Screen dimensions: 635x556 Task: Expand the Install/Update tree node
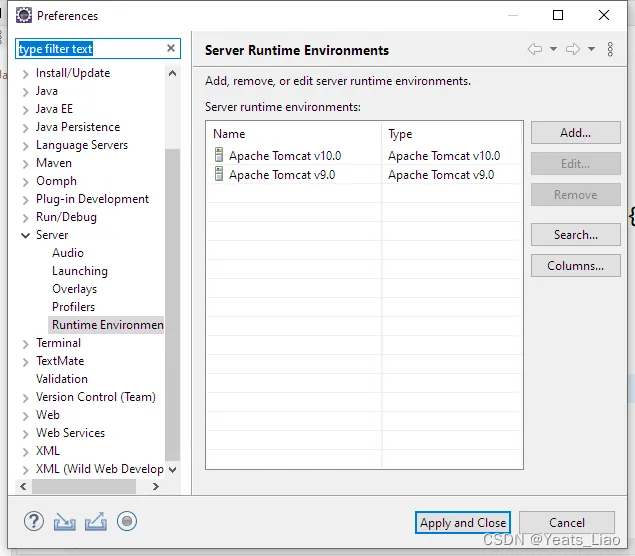click(x=26, y=74)
